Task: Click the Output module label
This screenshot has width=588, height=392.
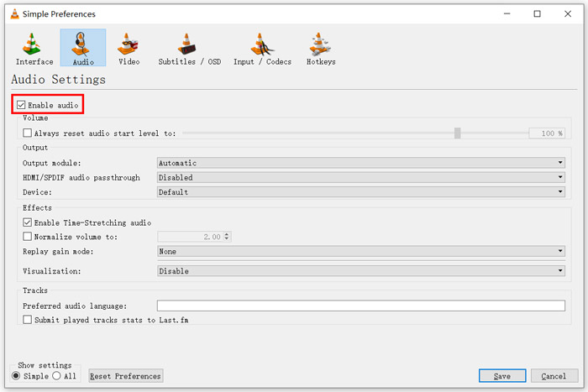Action: [52, 163]
